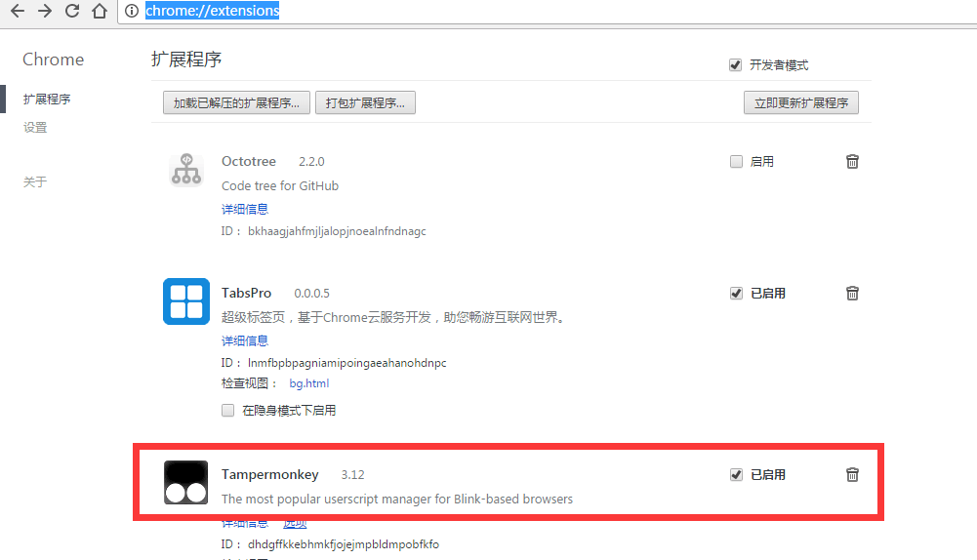This screenshot has width=977, height=560.
Task: Click the site info icon in address bar
Action: click(x=132, y=11)
